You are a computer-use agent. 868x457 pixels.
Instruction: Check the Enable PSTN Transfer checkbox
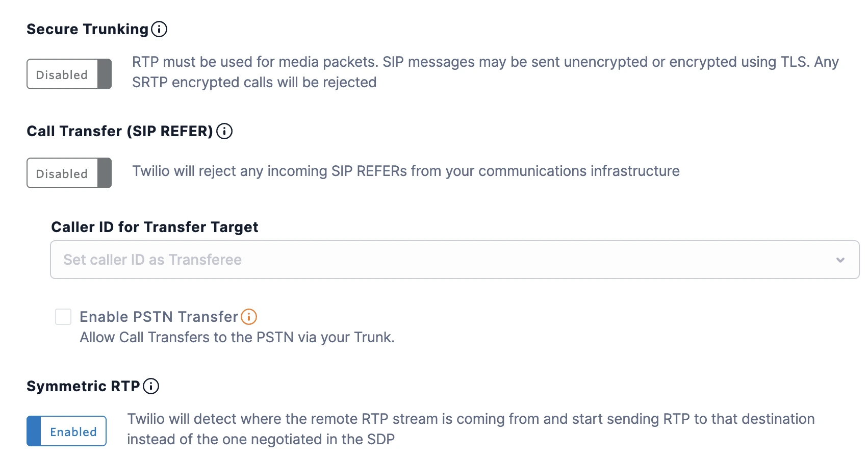tap(63, 316)
